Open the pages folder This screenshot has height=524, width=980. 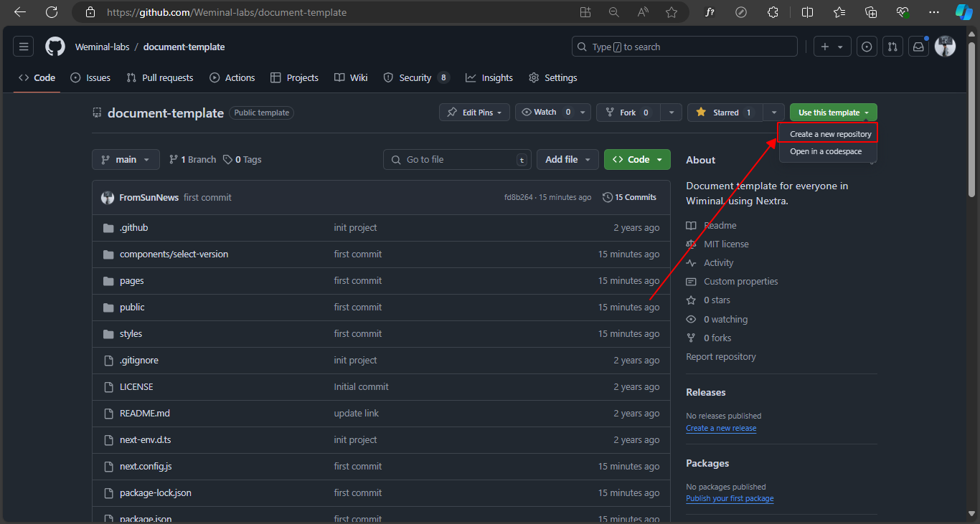pos(131,280)
